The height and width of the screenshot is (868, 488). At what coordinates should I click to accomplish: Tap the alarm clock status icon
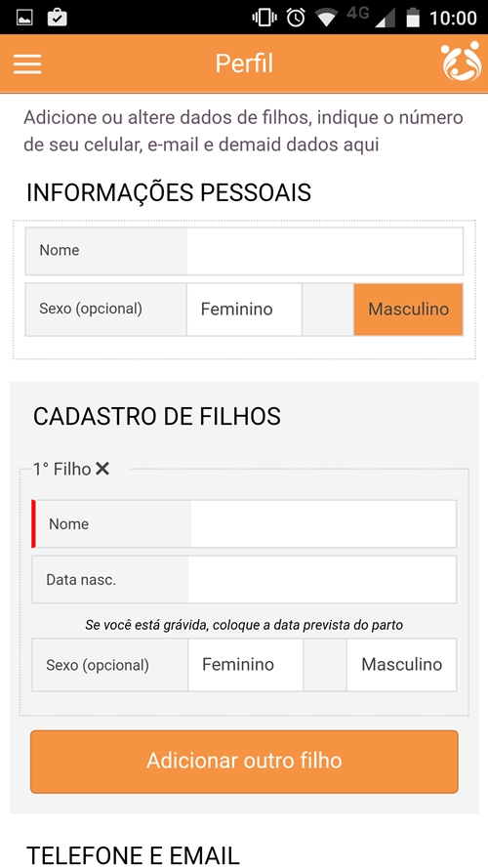296,18
